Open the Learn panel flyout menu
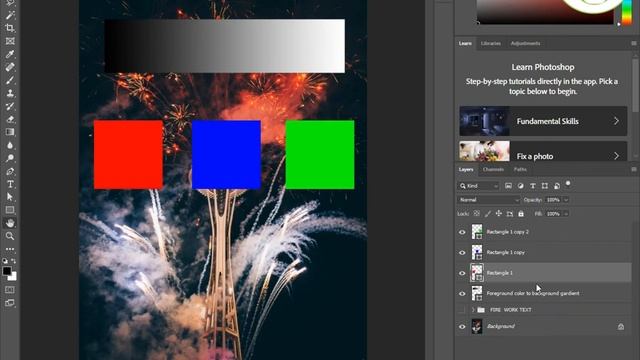 [x=634, y=43]
